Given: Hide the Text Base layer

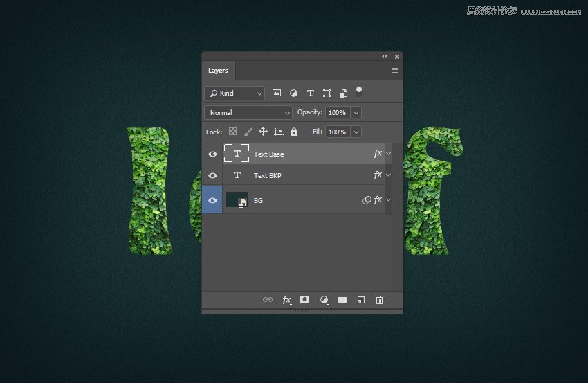Looking at the screenshot, I should tap(212, 154).
